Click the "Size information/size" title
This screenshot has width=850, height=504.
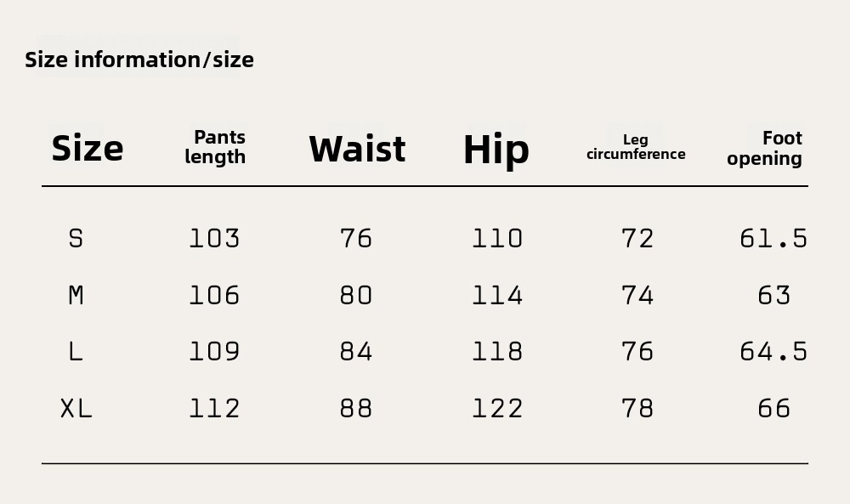(139, 59)
